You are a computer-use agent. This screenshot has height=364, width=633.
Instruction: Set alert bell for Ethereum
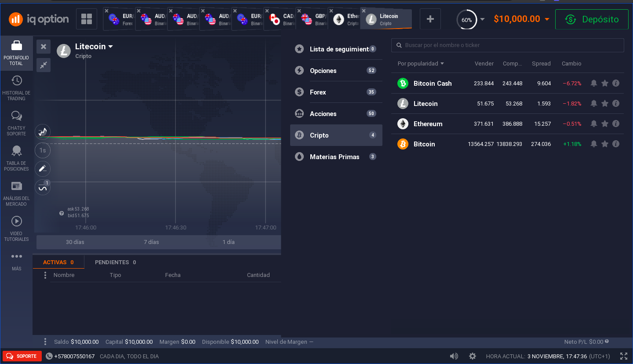coord(594,124)
